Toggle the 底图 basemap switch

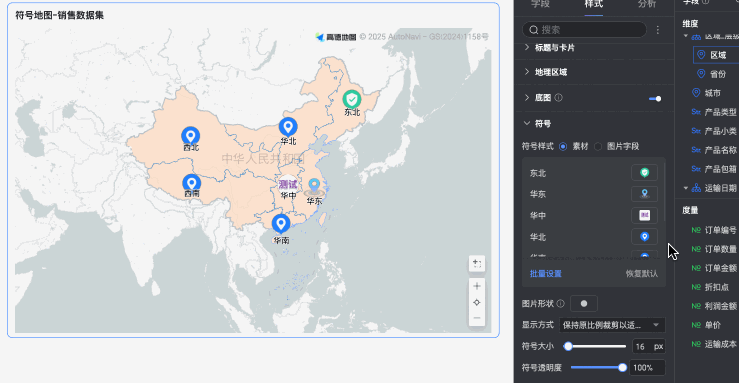pos(655,98)
